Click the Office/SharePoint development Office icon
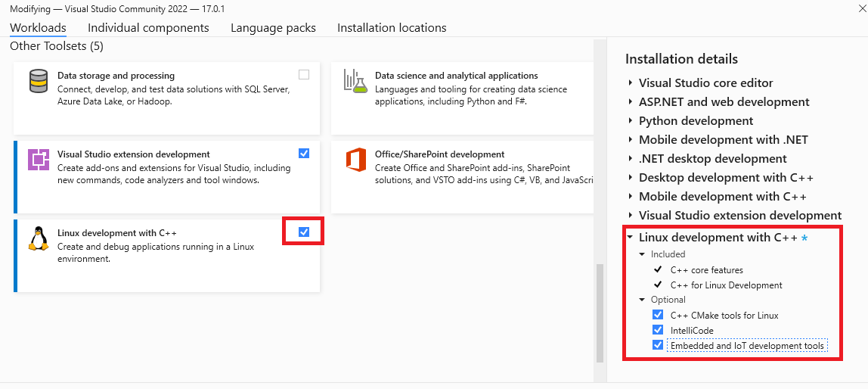Screen dimensions: 868x389 coord(356,160)
